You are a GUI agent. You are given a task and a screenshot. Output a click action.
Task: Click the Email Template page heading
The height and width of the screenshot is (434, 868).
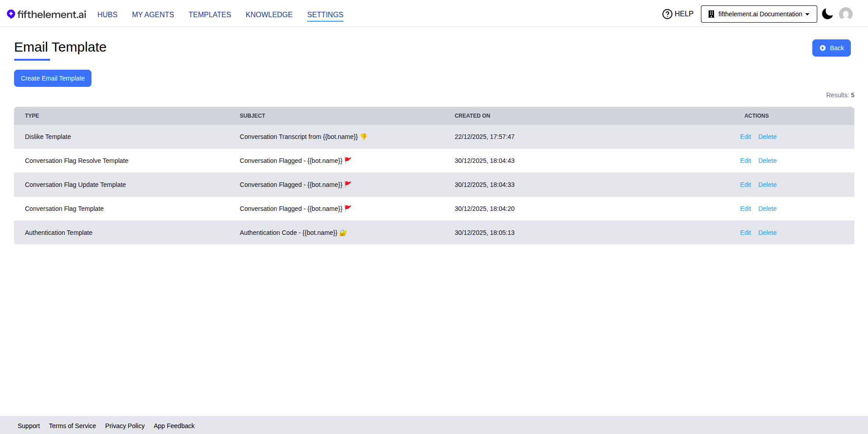(x=60, y=47)
